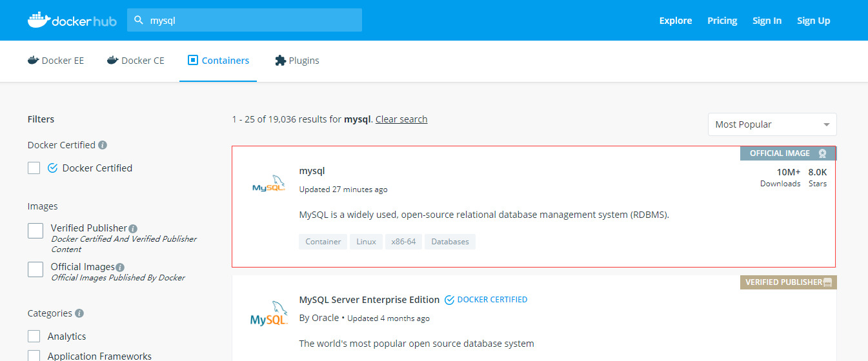This screenshot has height=361, width=868.
Task: Click the info icon beside Categories
Action: (79, 313)
